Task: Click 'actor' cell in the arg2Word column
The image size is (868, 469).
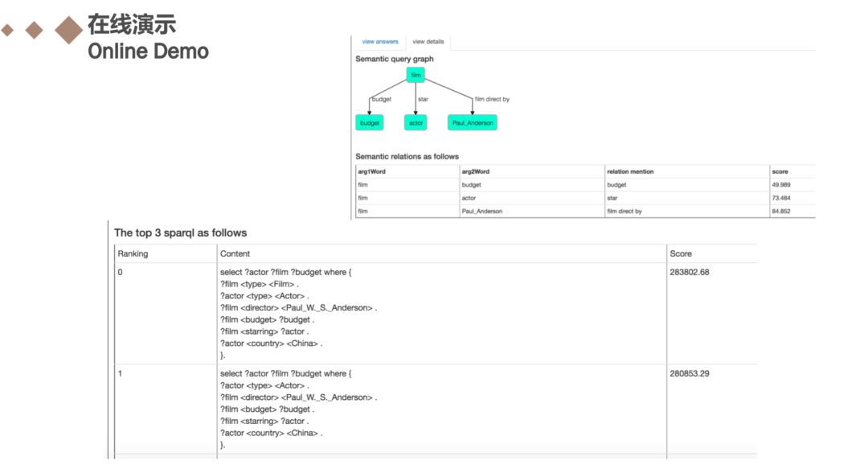Action: (469, 198)
